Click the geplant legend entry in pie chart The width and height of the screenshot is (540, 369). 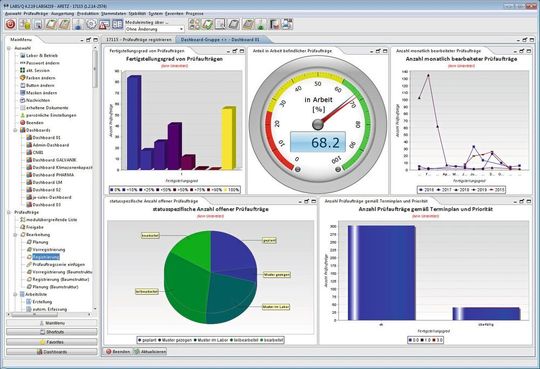pos(147,340)
